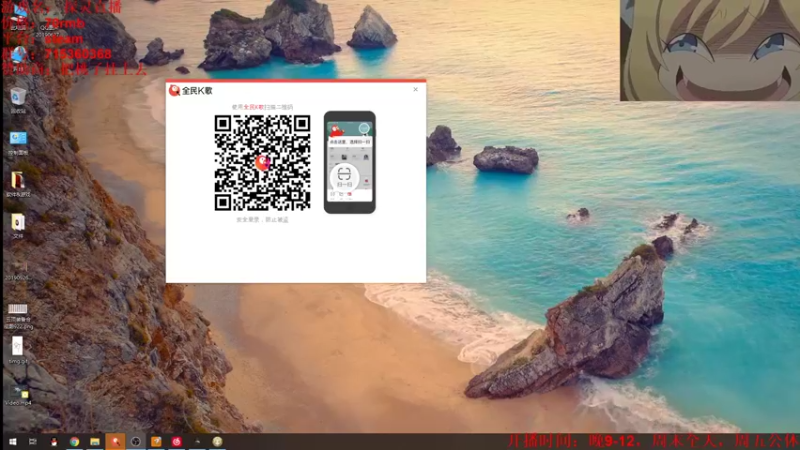
Task: Open QQ penguin from the taskbar
Action: (x=54, y=442)
